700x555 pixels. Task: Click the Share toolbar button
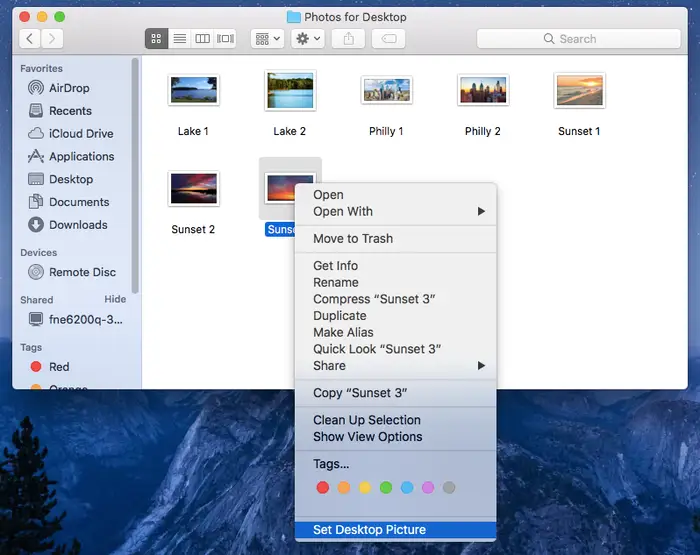(348, 39)
